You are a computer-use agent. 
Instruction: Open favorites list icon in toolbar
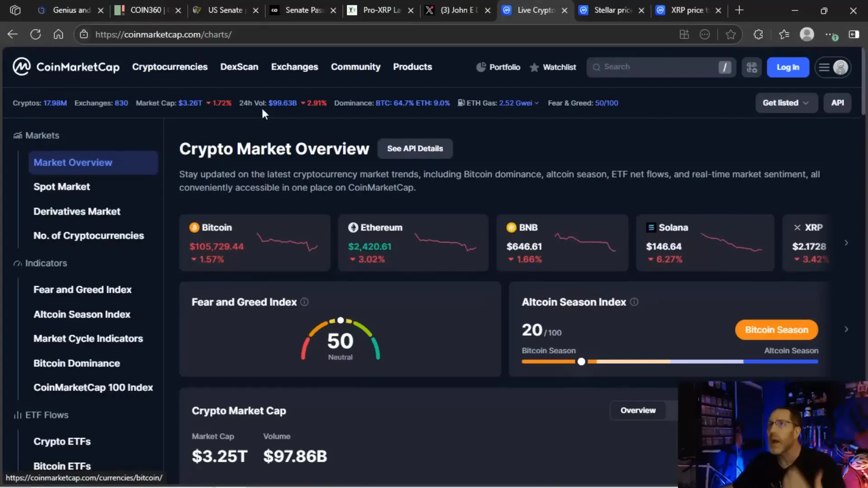(784, 34)
